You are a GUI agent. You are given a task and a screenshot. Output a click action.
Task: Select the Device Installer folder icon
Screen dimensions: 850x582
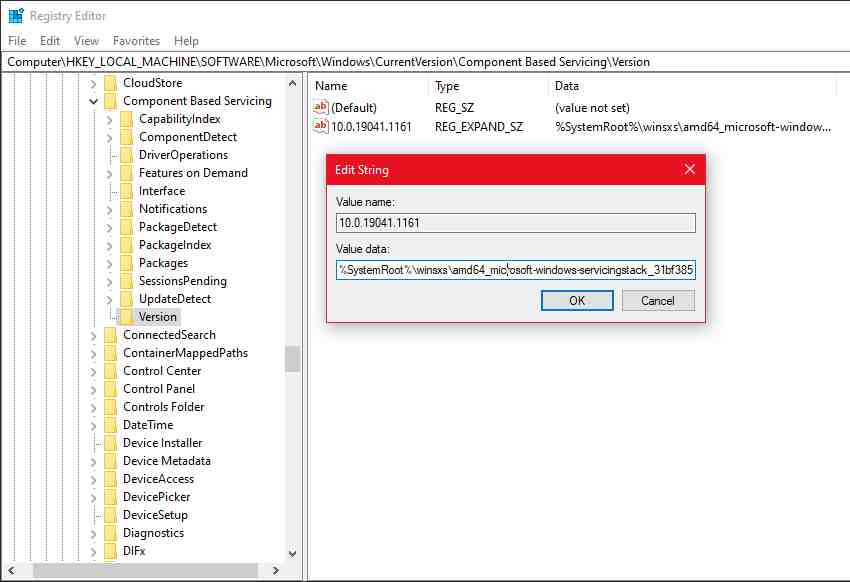point(110,443)
